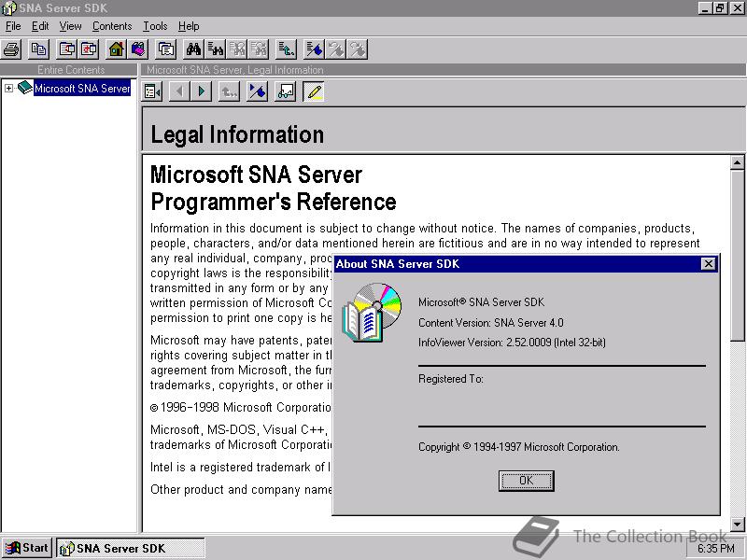747x560 pixels.
Task: Click the Legal Information heading
Action: tap(237, 134)
